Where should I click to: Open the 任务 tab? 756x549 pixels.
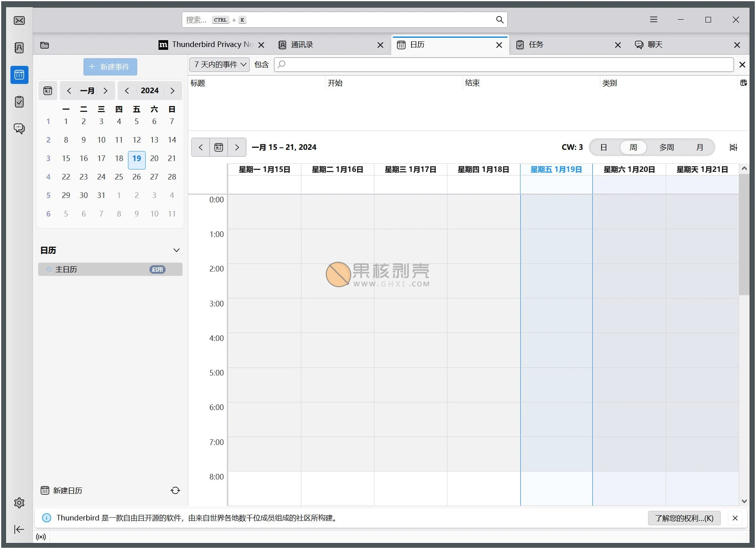click(x=535, y=45)
